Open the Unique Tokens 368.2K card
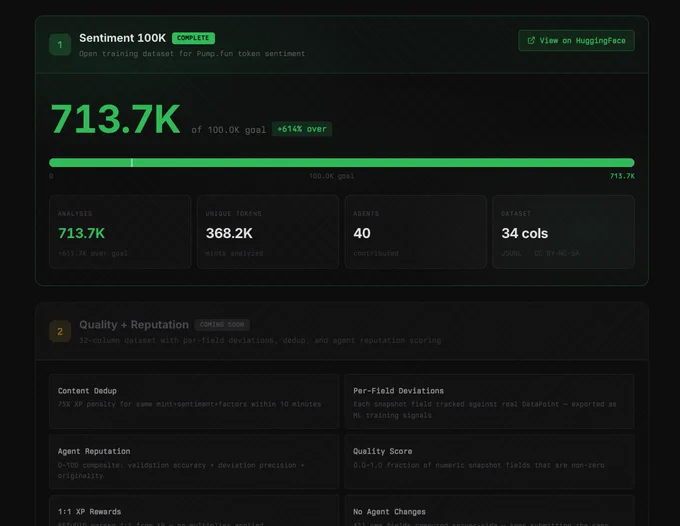Screen dimensions: 680x526 (268, 232)
